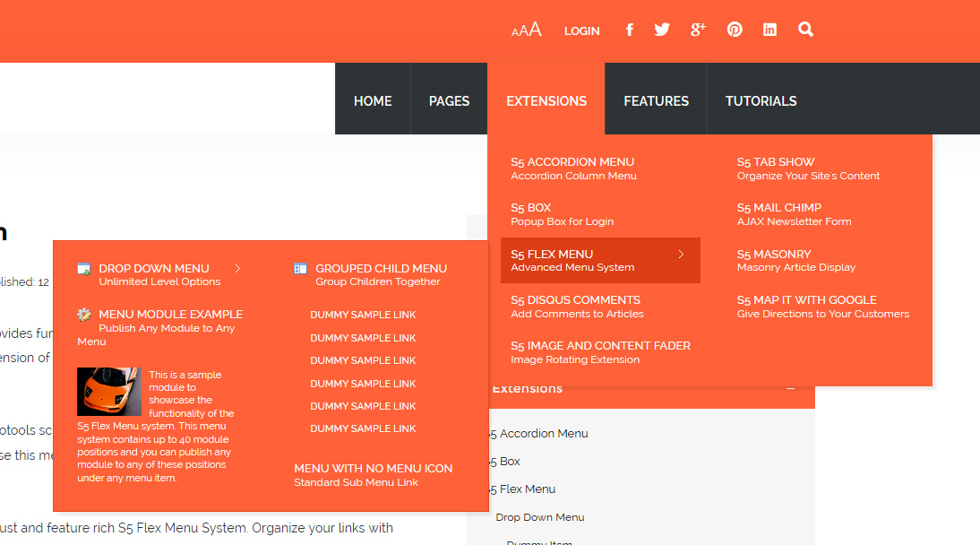Collapse the Extensions sidebar panel
The width and height of the screenshot is (980, 545).
(x=791, y=388)
